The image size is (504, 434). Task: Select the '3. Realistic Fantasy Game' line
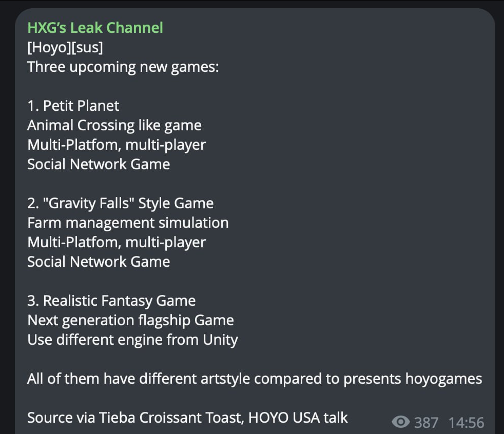click(x=111, y=301)
